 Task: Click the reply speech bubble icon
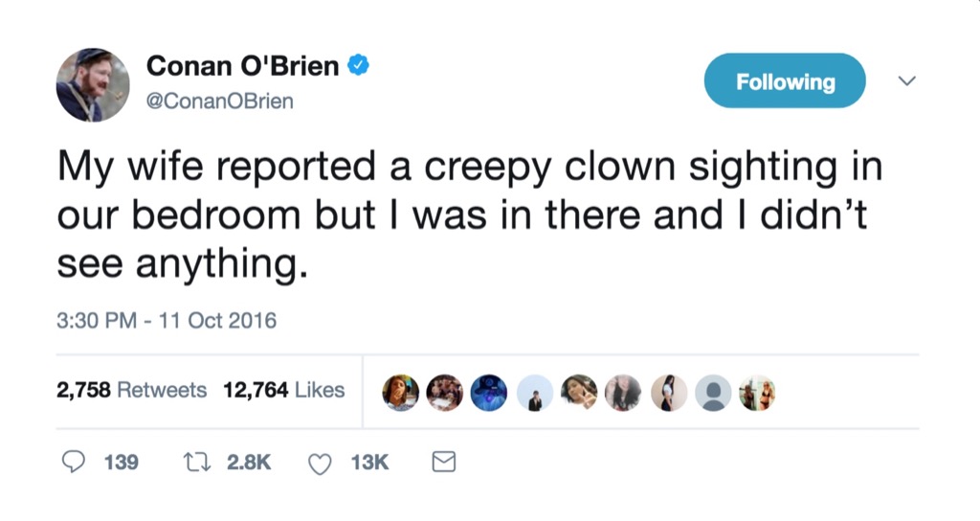tap(74, 463)
